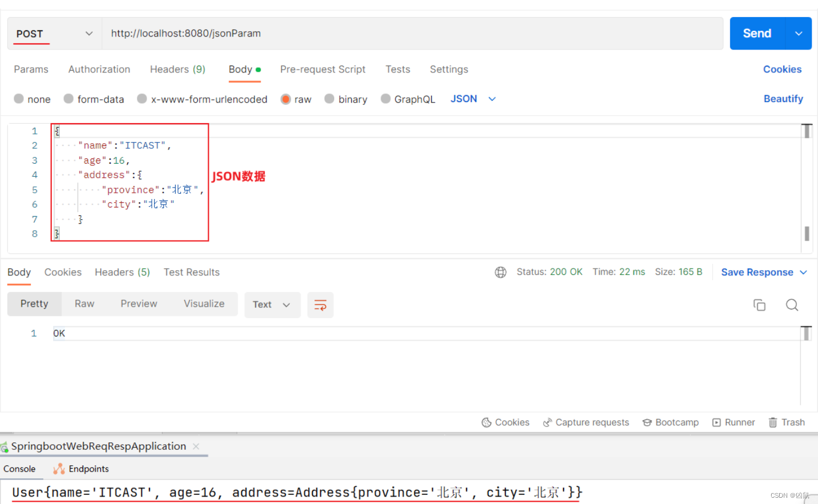
Task: Switch to the Tests tab
Action: (398, 69)
